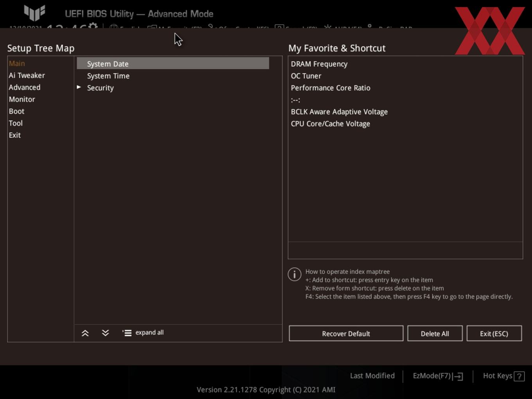Screen dimensions: 532x399
Task: Click the EzMode arrow-exit icon
Action: coord(458,376)
